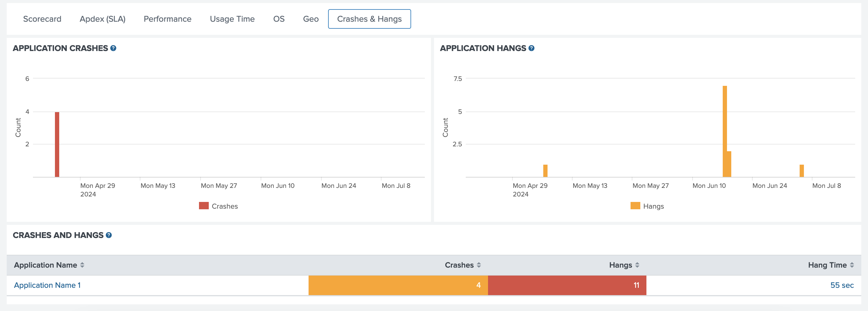The height and width of the screenshot is (311, 868).
Task: Select the Crashes & Hangs tab
Action: pyautogui.click(x=369, y=19)
